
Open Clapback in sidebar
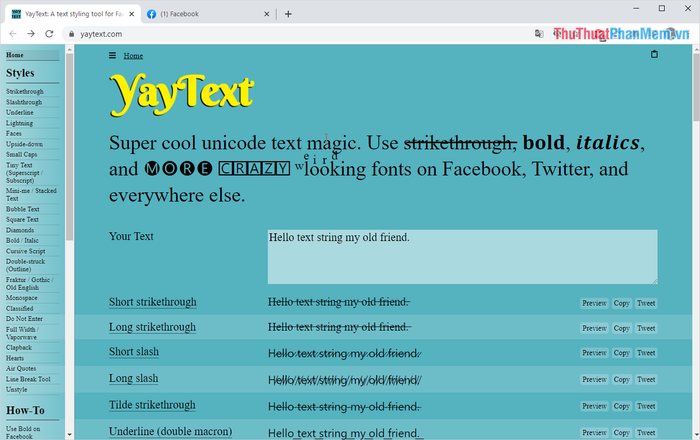click(x=19, y=348)
